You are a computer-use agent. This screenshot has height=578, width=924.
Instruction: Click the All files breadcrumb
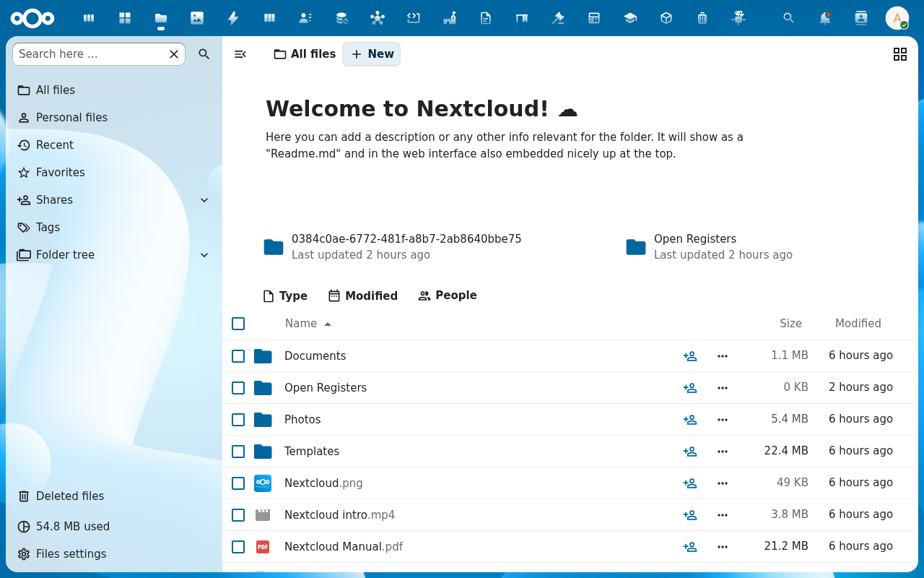305,54
